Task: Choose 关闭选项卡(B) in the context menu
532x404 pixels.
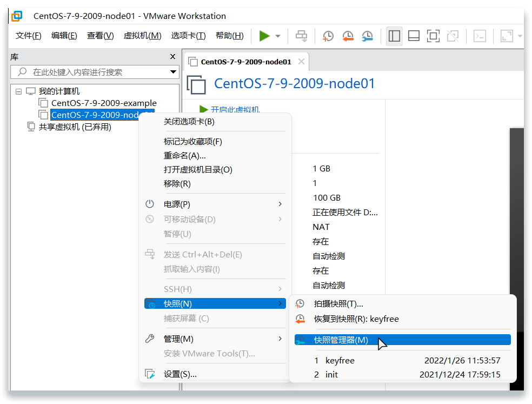Action: coord(215,122)
